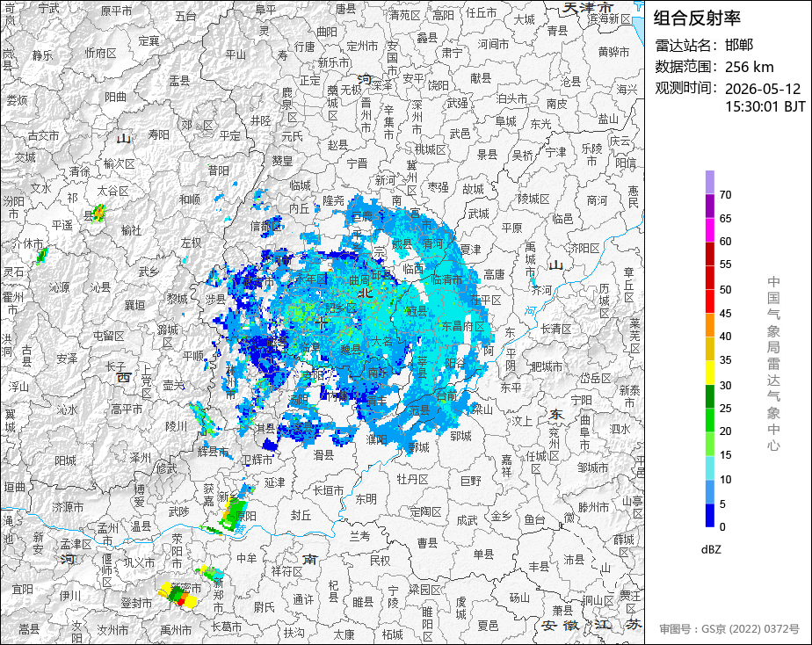Click the observation date '2026-05-12'

763,89
